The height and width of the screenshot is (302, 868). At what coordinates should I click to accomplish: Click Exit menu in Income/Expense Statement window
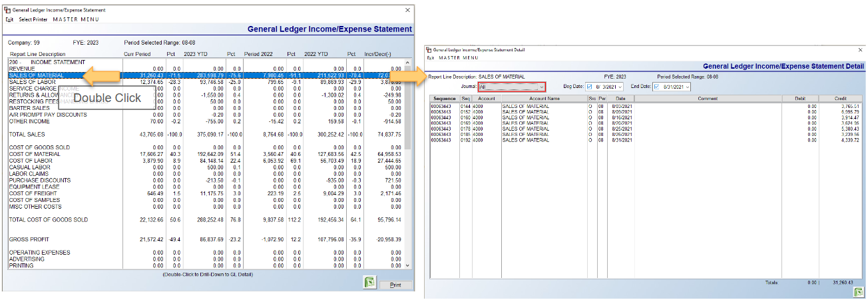tap(9, 19)
